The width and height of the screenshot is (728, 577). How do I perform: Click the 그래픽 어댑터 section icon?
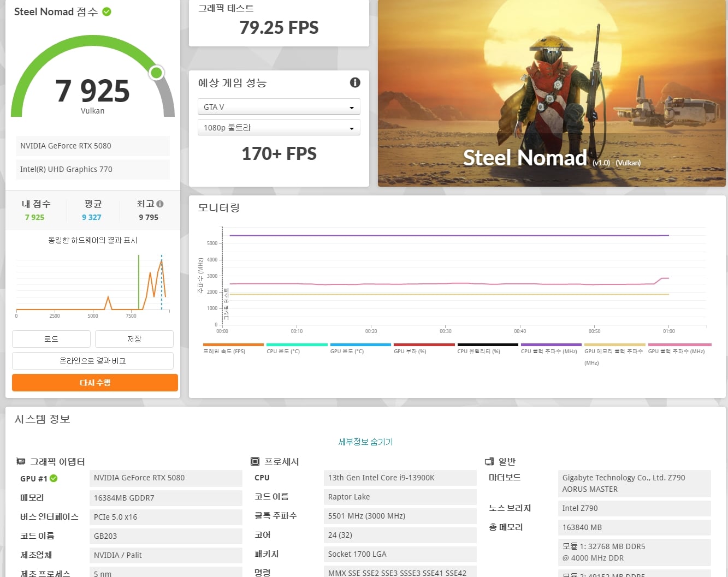[x=21, y=461]
